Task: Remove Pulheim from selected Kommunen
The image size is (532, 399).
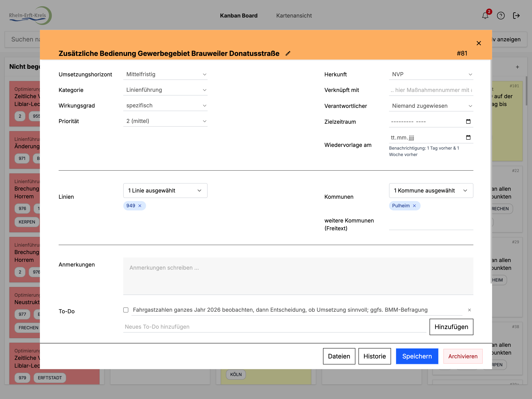Action: [x=414, y=206]
